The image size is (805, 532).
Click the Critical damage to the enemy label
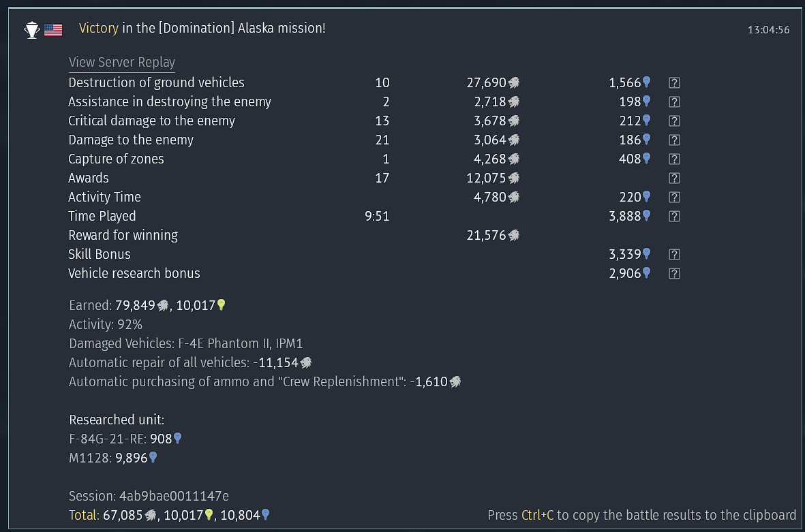click(151, 121)
